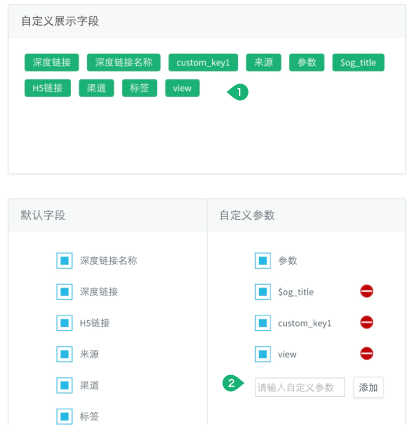414x428 pixels.
Task: Focus the 请输入自定义参数 input field
Action: (300, 387)
